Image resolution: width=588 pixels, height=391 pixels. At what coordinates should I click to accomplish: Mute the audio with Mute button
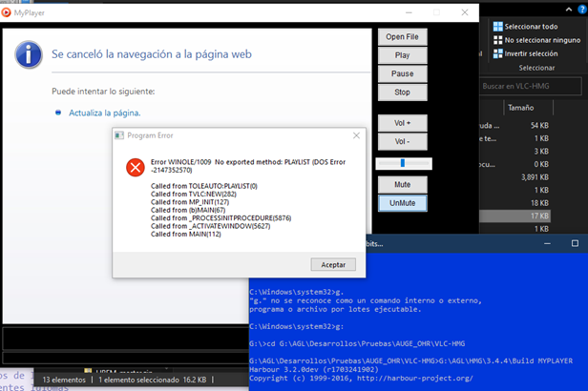[x=402, y=184]
